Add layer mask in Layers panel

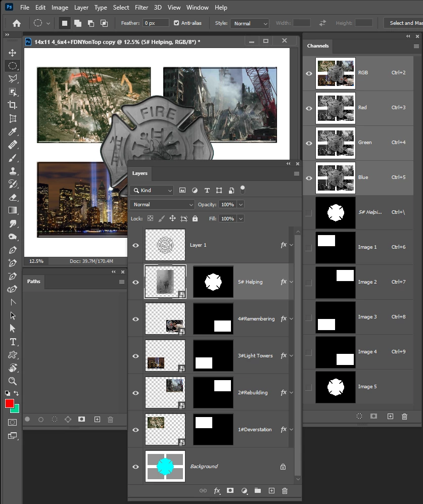(x=230, y=490)
